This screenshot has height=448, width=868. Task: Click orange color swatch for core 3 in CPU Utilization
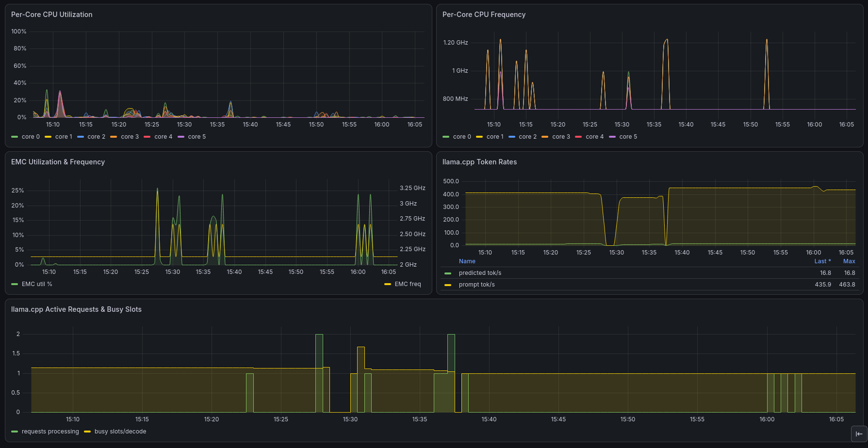(114, 137)
